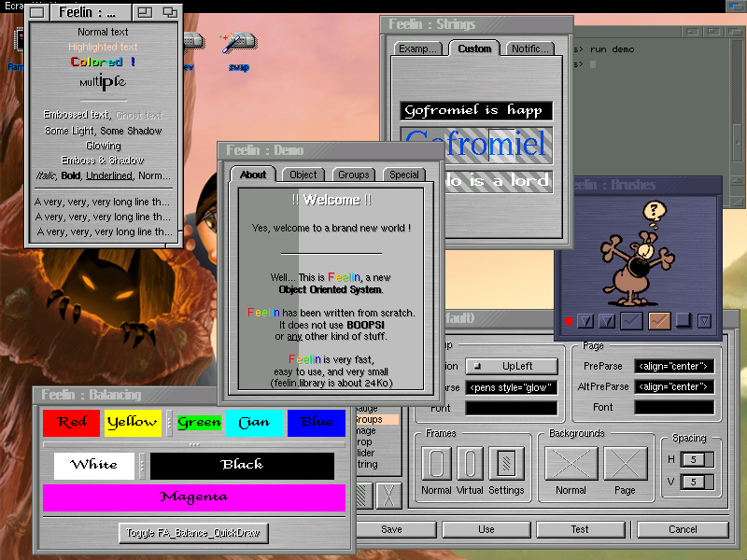Click the Page Font field
Image resolution: width=747 pixels, height=560 pixels.
(x=674, y=407)
